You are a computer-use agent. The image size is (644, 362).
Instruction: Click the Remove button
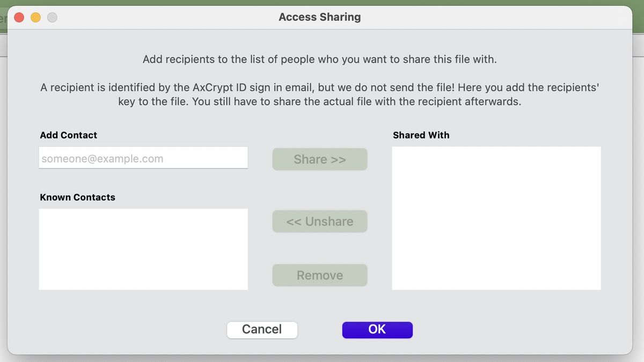[x=320, y=275]
